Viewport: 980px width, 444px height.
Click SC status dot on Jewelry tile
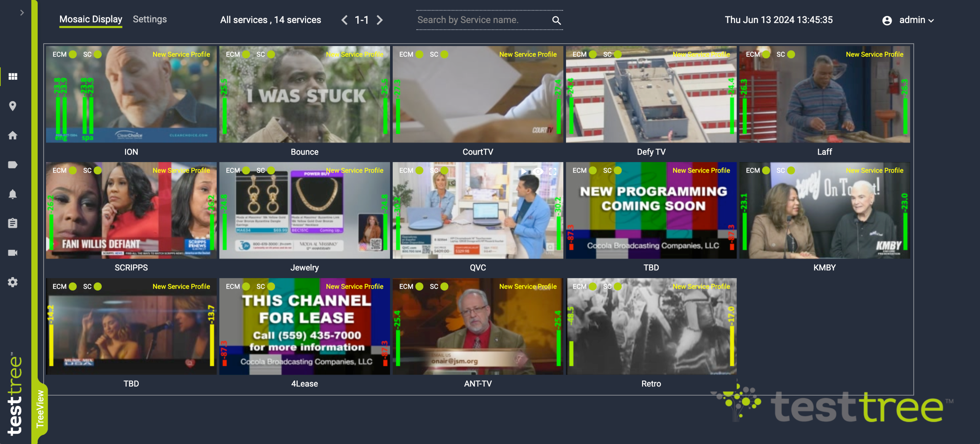tap(271, 170)
